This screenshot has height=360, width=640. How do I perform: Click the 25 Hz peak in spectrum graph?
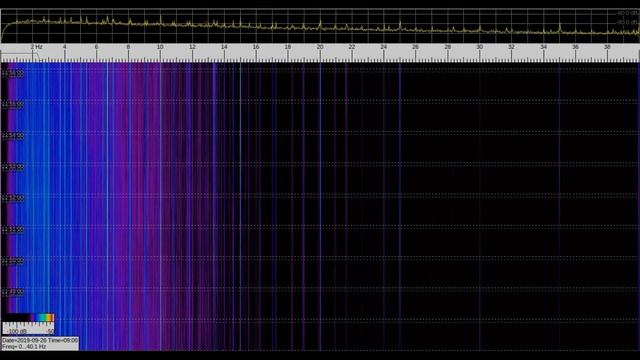point(400,25)
